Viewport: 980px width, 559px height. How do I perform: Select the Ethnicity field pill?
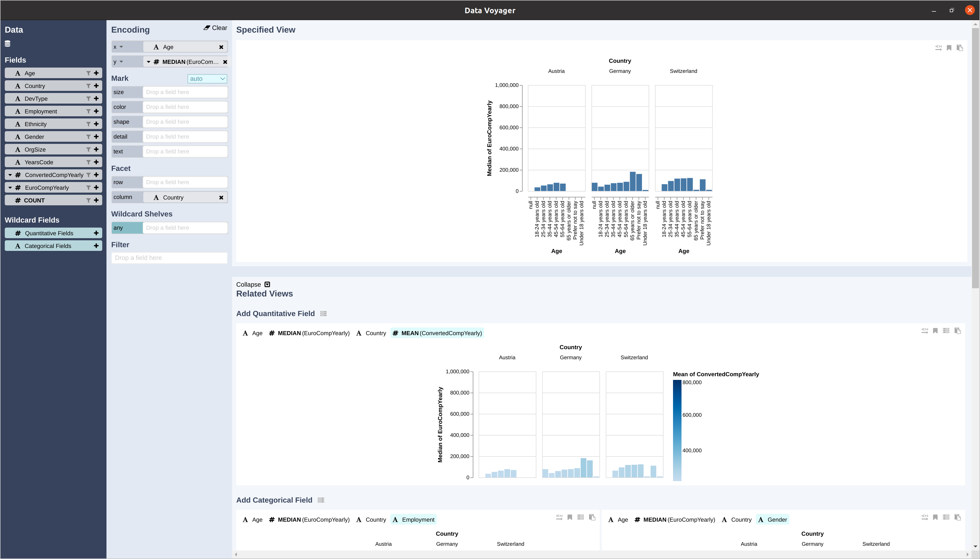point(53,124)
